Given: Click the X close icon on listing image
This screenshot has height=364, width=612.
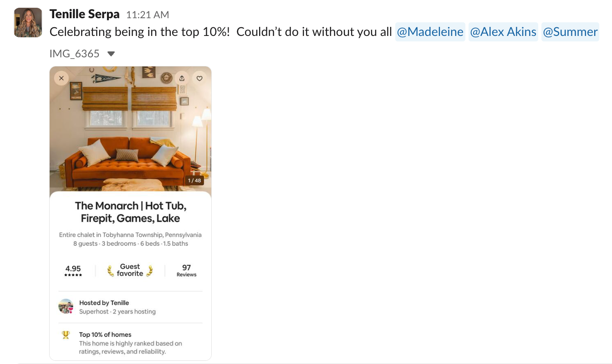Looking at the screenshot, I should [61, 78].
